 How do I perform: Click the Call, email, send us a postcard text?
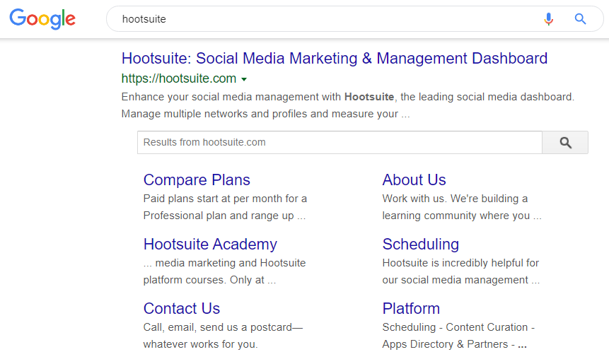(223, 336)
